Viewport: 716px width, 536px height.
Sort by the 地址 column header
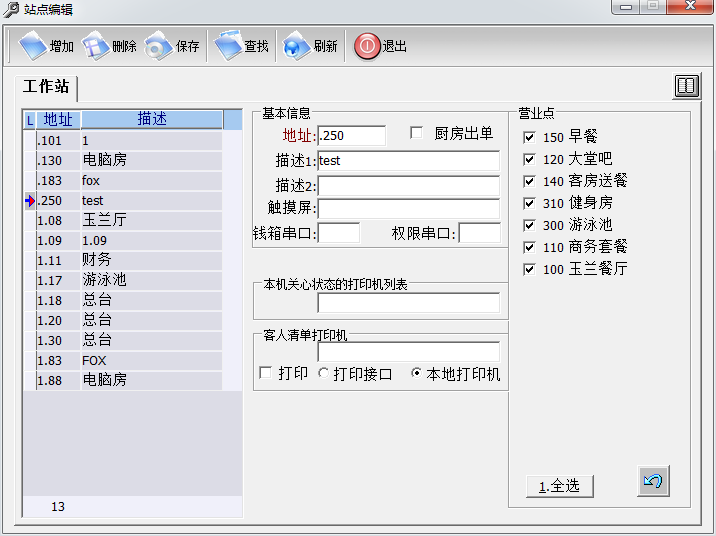[58, 120]
